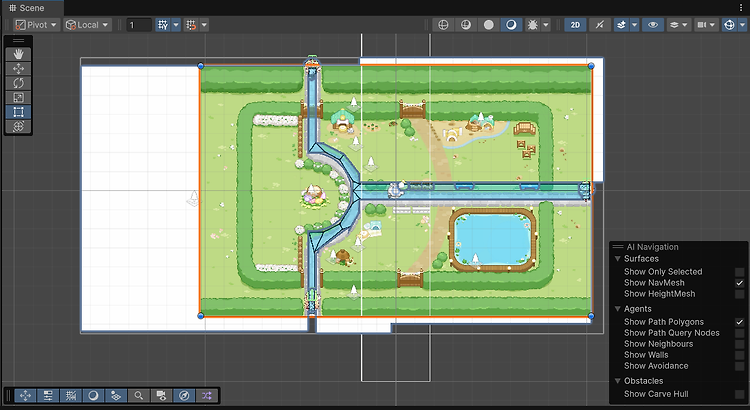Enable Show Neighbours checkbox
750x410 pixels.
pos(739,344)
